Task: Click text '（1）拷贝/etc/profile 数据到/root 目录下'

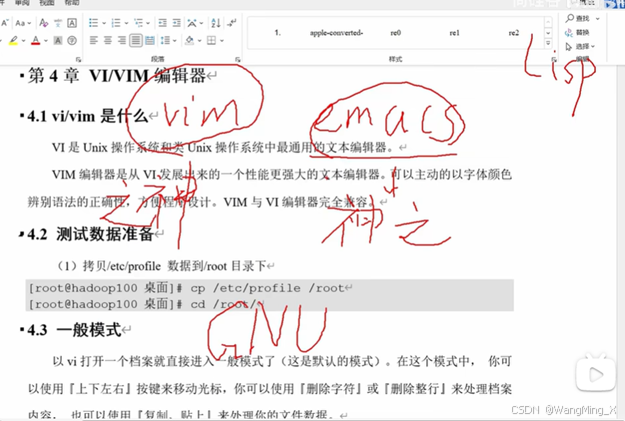Action: [162, 266]
